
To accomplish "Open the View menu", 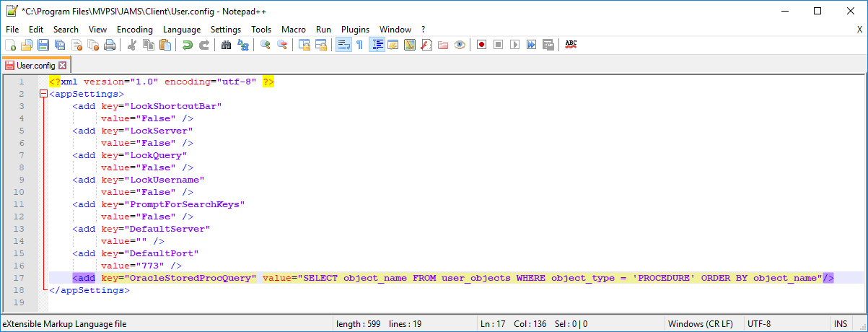I will click(x=98, y=30).
